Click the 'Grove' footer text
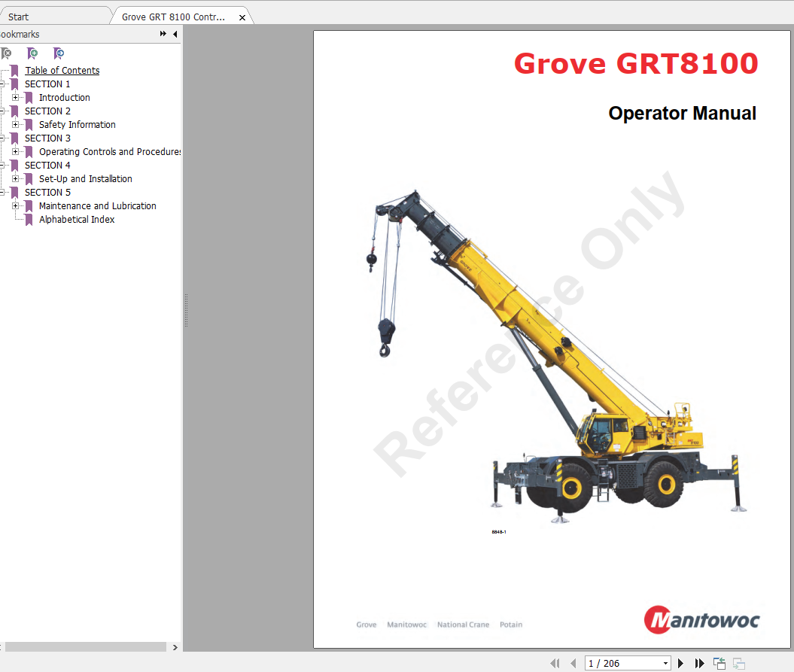Screen dimensions: 794x672 (366, 625)
